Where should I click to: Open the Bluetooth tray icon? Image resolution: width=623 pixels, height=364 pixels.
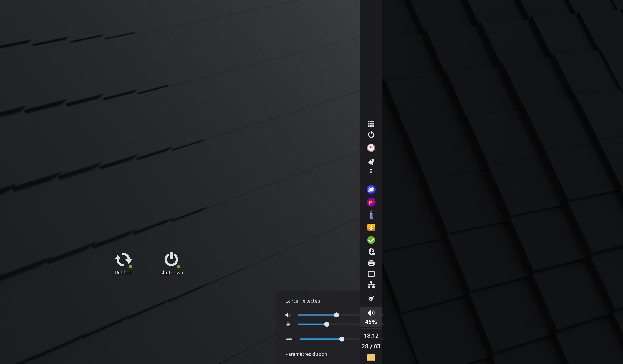point(371,252)
